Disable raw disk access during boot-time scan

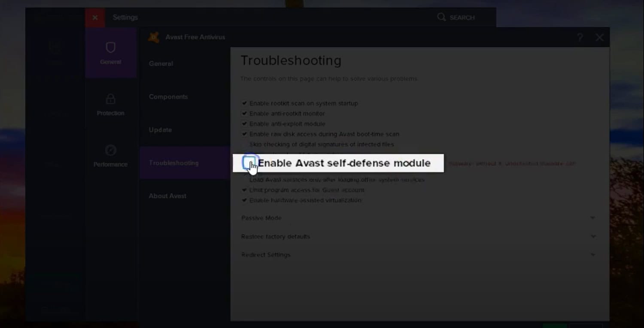point(244,134)
